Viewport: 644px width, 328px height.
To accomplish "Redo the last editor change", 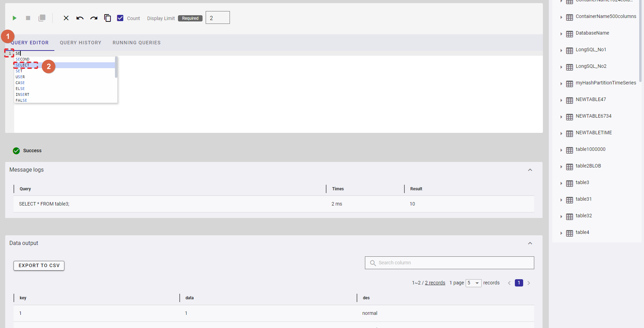I will (x=94, y=18).
